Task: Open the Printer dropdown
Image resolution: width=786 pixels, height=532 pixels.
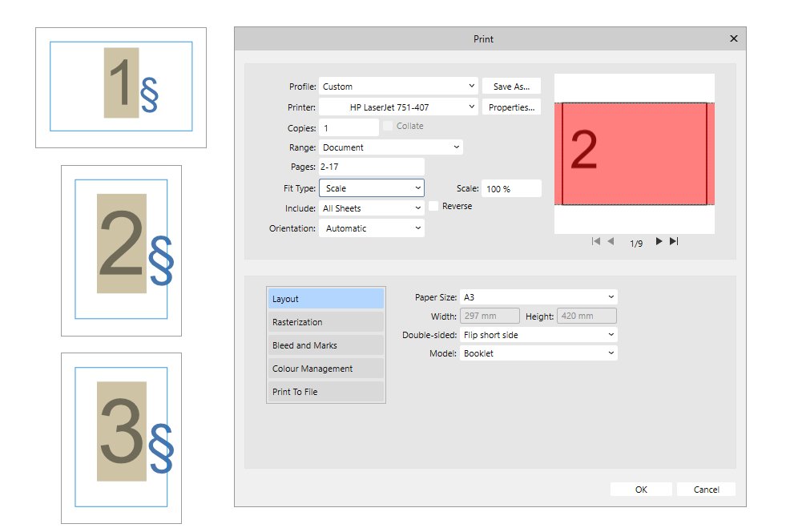Action: pos(398,107)
